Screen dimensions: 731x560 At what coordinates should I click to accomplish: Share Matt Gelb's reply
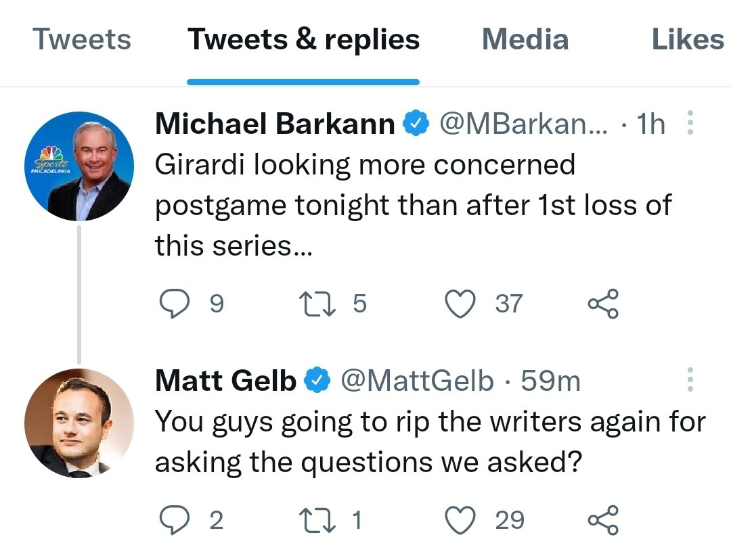pyautogui.click(x=602, y=520)
